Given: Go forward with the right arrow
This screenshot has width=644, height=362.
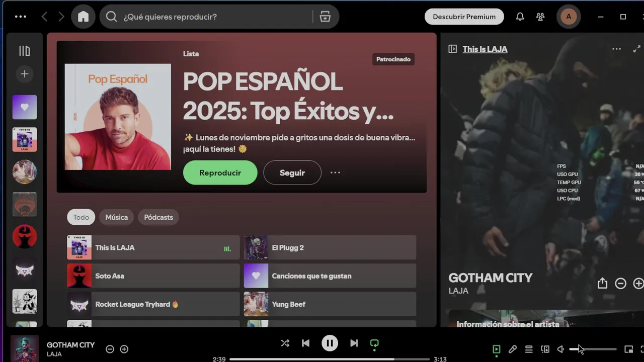Looking at the screenshot, I should pyautogui.click(x=61, y=17).
